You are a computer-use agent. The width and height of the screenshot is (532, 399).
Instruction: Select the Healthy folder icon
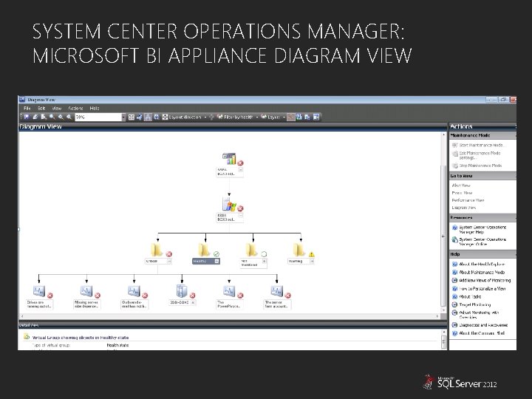pyautogui.click(x=204, y=250)
